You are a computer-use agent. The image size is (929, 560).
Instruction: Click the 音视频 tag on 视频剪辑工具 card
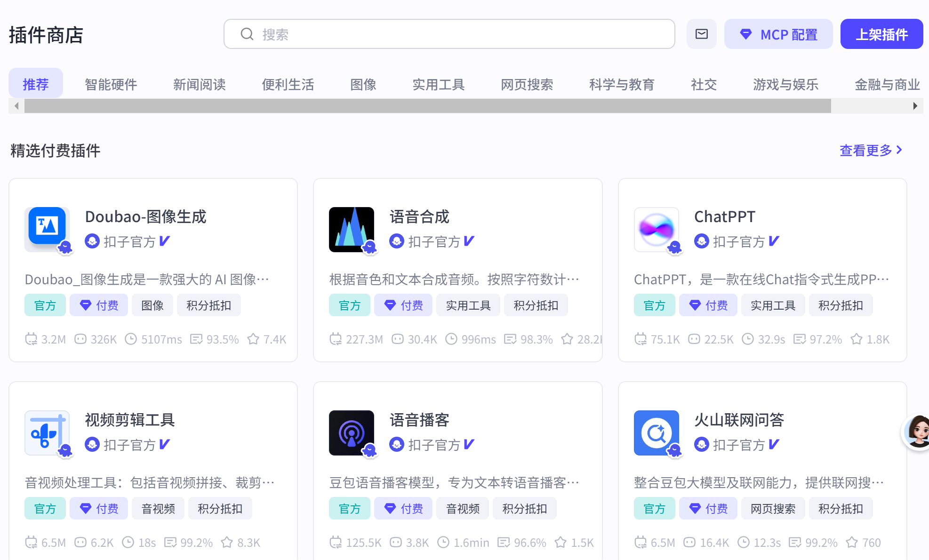point(158,508)
